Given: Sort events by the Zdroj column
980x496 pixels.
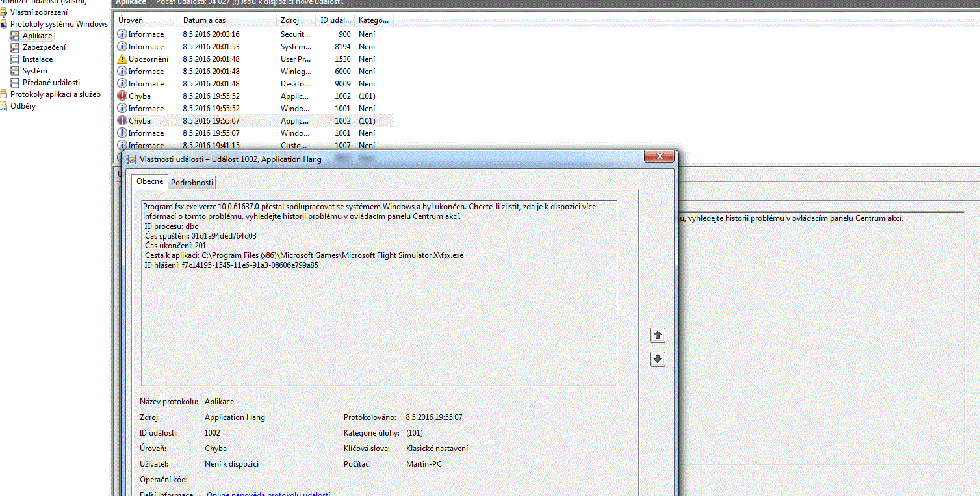Looking at the screenshot, I should point(297,20).
